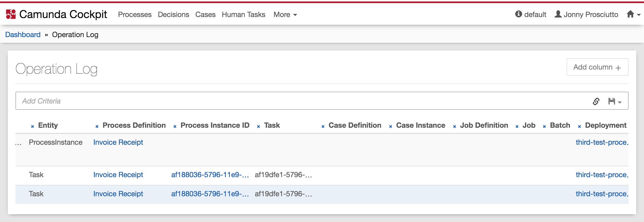Click the Add column button

tap(597, 67)
